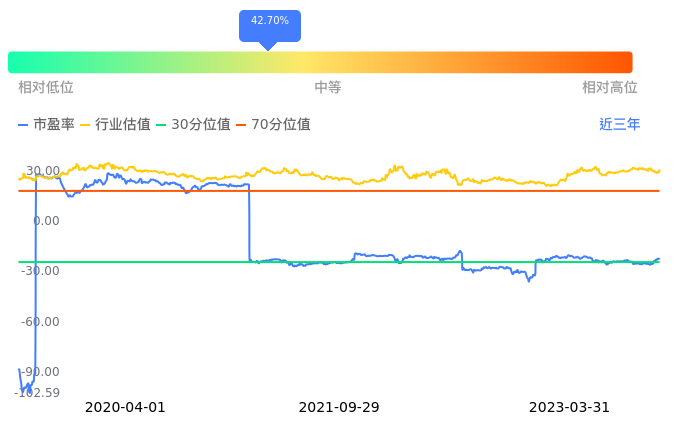Click the 0.00 y-axis label
The height and width of the screenshot is (442, 686).
point(46,221)
